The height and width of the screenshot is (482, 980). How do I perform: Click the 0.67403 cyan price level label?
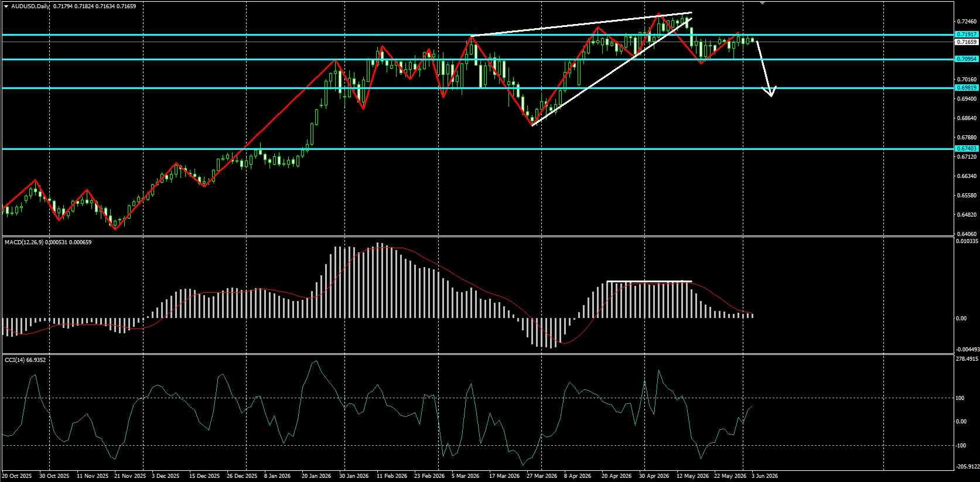click(966, 149)
